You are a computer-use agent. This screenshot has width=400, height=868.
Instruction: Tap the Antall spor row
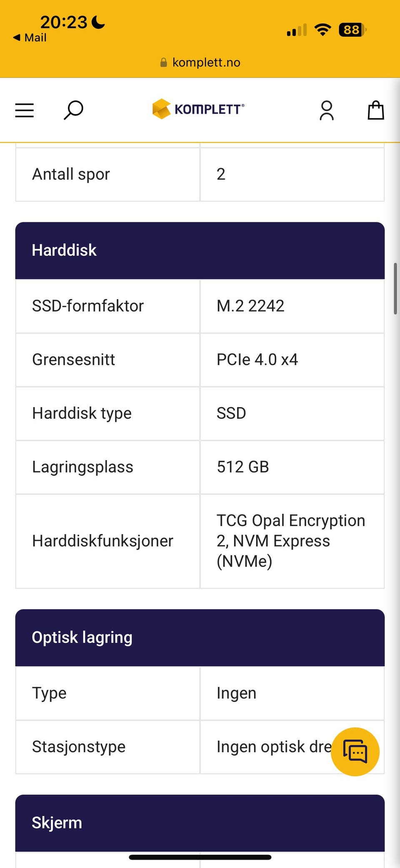coord(200,174)
